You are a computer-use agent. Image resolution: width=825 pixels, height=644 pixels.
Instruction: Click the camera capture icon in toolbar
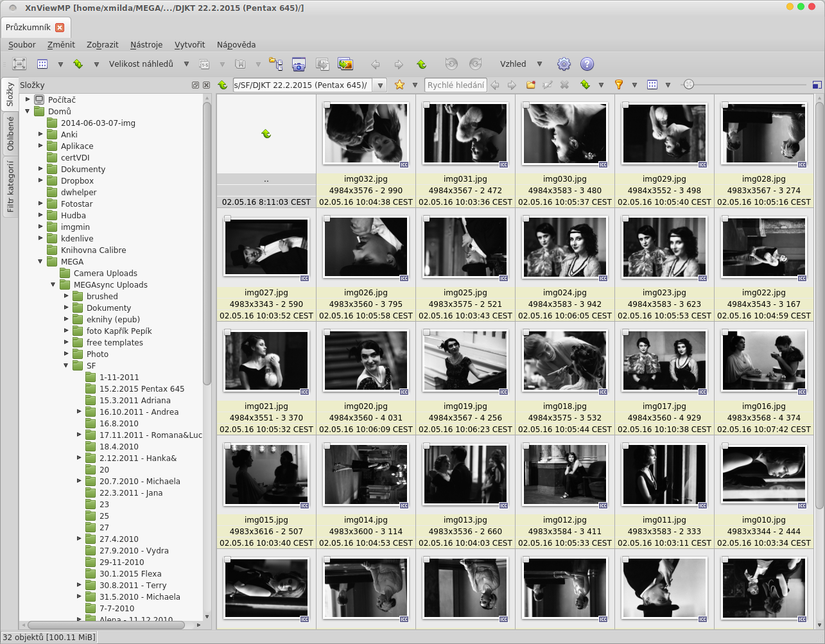pyautogui.click(x=299, y=64)
